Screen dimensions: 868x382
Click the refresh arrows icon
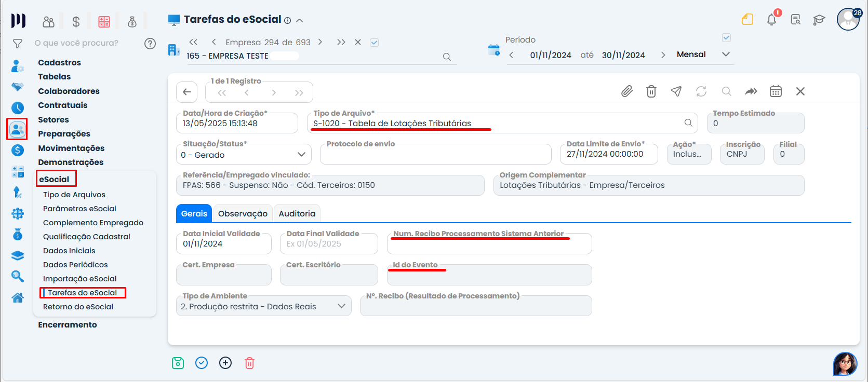(701, 91)
